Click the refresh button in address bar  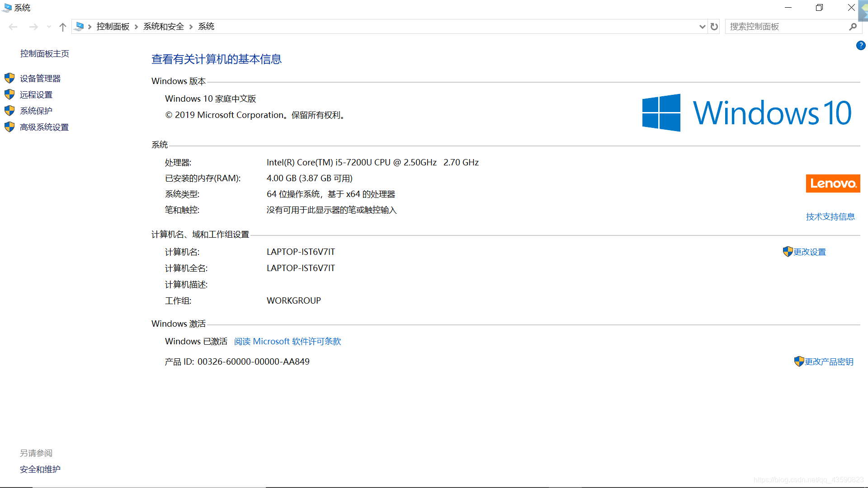point(714,27)
